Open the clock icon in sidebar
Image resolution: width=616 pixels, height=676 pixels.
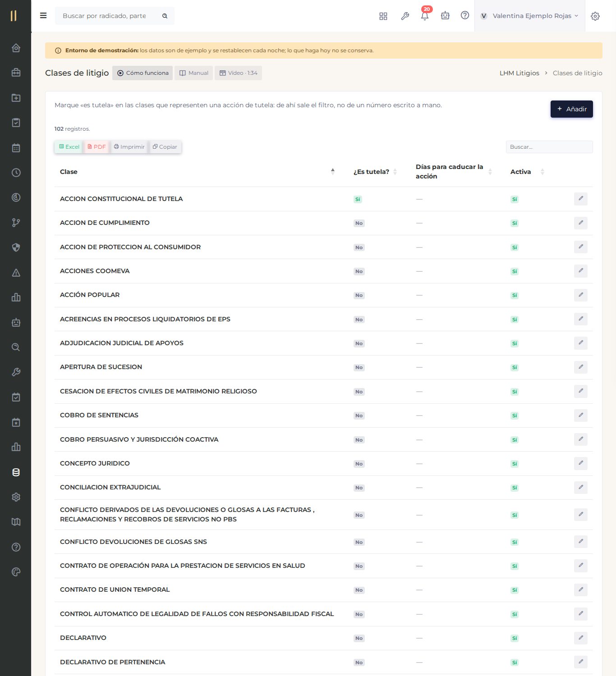pos(16,173)
